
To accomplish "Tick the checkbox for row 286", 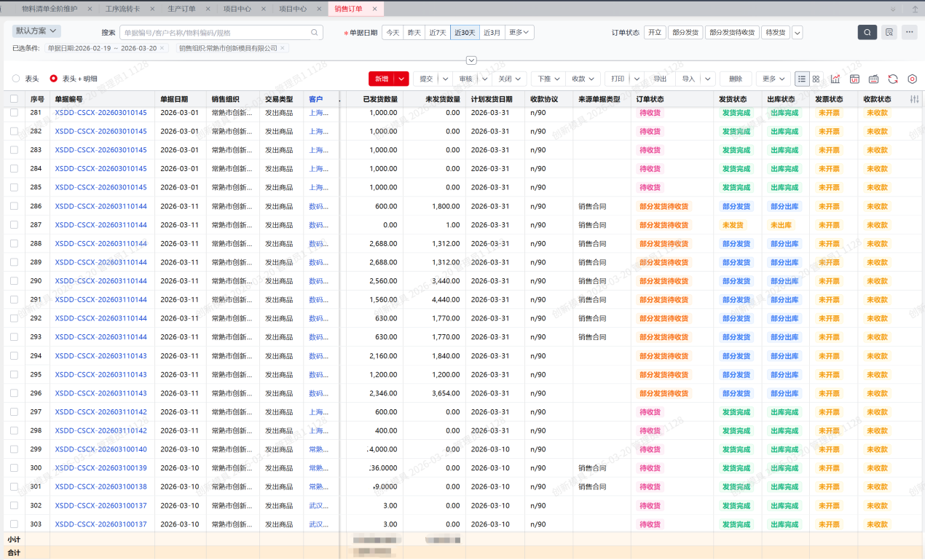I will 14,206.
